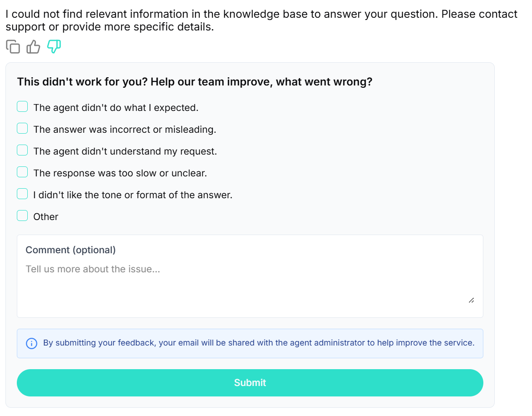This screenshot has height=416, width=532.
Task: Click "The answer was incorrect or misleading." label text
Action: 125,130
